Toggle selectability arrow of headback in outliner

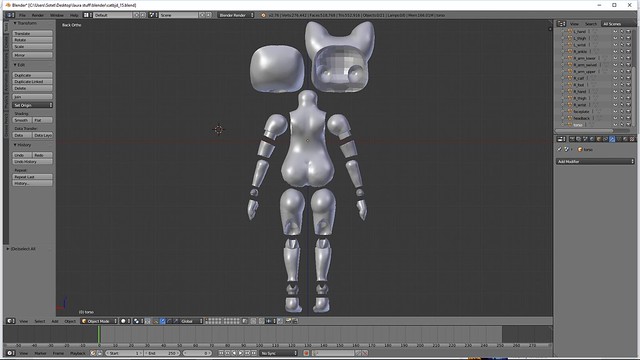coord(622,118)
